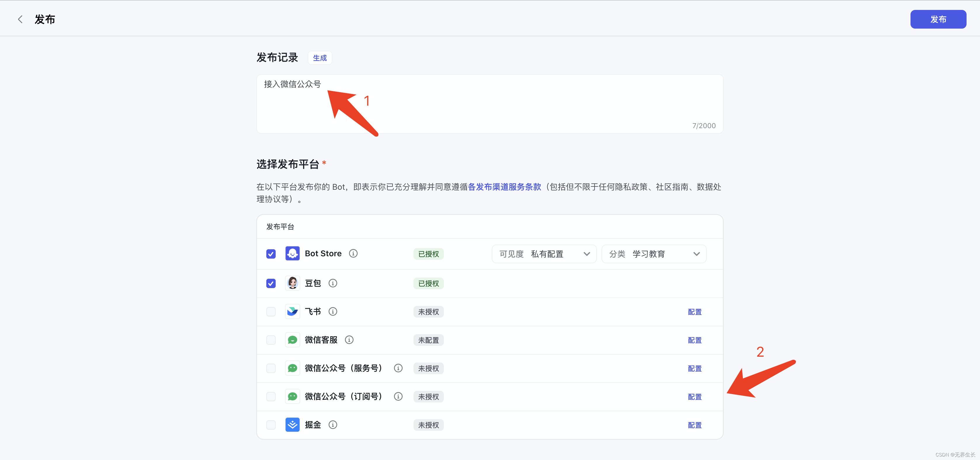
Task: Click the Bot Store platform logo
Action: click(x=292, y=254)
